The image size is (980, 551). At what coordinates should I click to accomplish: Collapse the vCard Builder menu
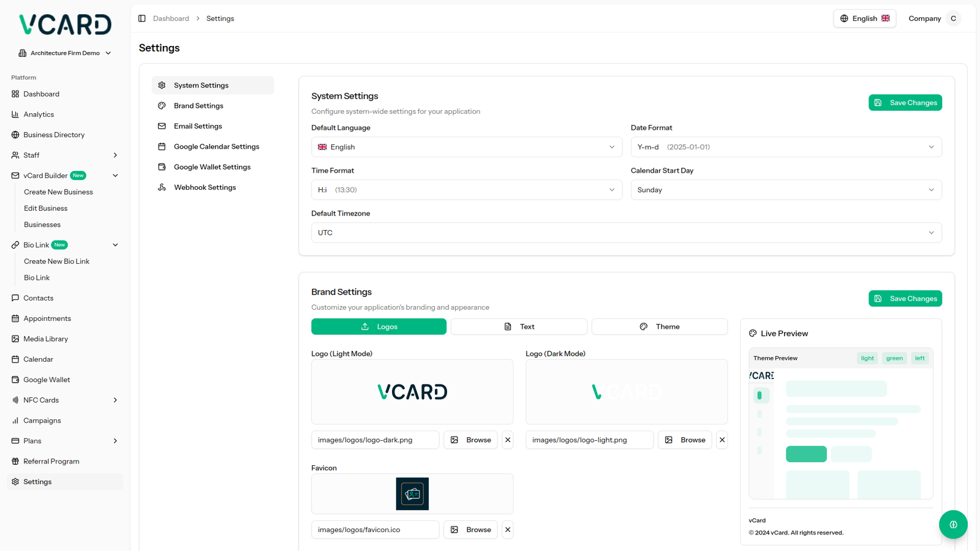[115, 176]
